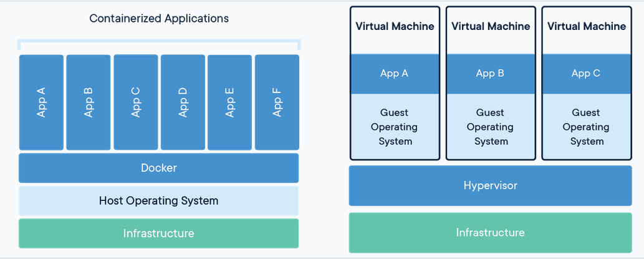
Task: Click Virtual Machine title above App A
Action: tap(395, 26)
